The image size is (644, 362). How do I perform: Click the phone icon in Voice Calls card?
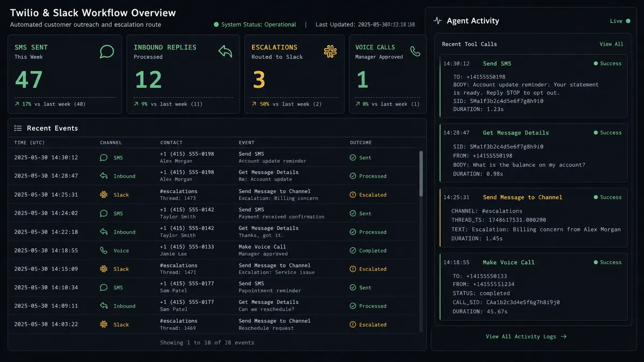pos(415,51)
